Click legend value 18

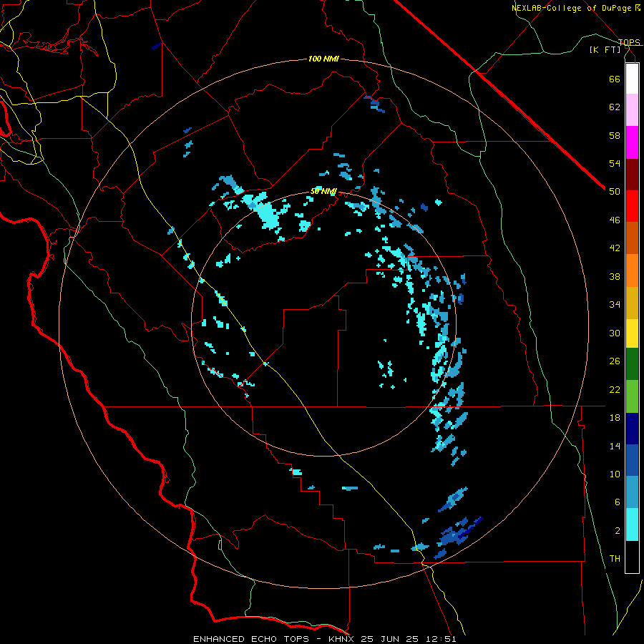click(615, 418)
